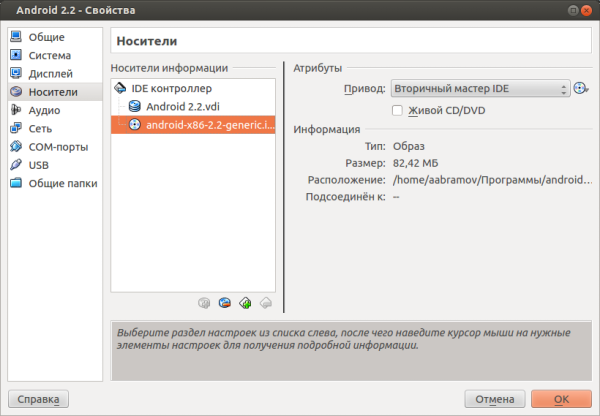Open the Общие settings section
Image resolution: width=600 pixels, height=416 pixels.
(46, 37)
